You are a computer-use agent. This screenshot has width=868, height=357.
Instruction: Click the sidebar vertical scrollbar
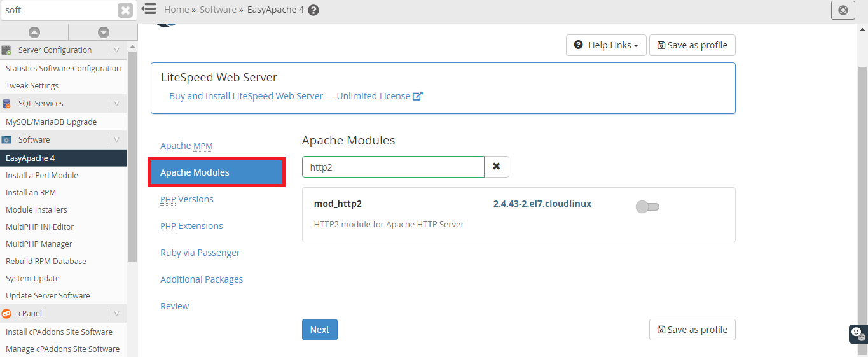(132, 156)
